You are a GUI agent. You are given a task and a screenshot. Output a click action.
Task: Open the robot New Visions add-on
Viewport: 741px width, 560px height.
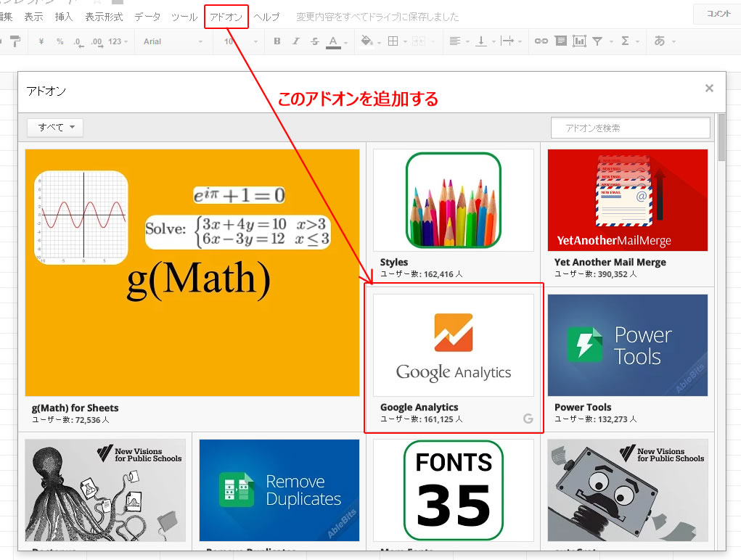pyautogui.click(x=628, y=490)
